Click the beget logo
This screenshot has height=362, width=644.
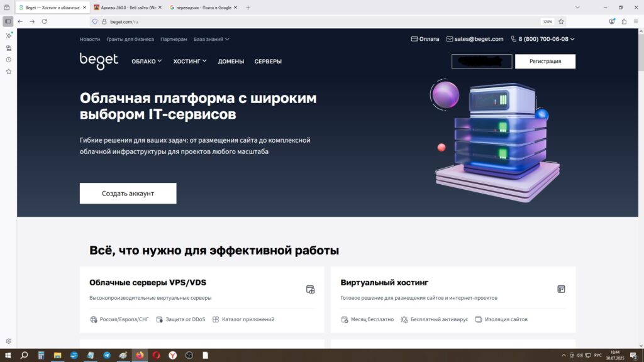[99, 61]
